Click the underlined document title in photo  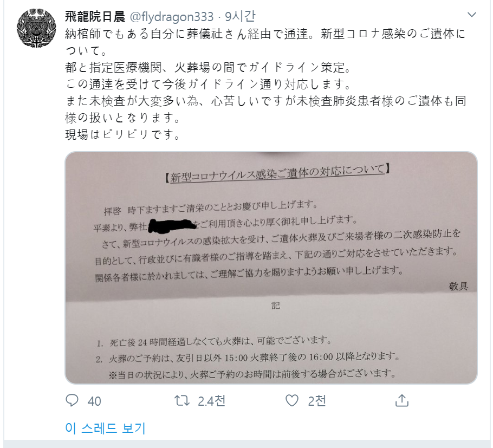tap(277, 173)
